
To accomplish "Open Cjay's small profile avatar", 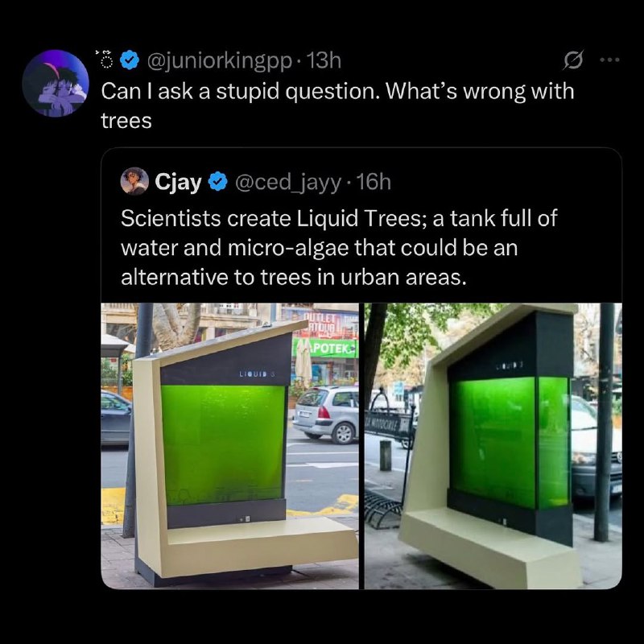I will coord(135,183).
